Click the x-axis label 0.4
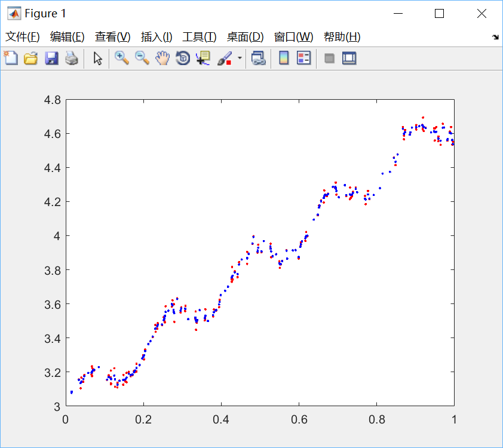The height and width of the screenshot is (448, 503). (x=221, y=419)
